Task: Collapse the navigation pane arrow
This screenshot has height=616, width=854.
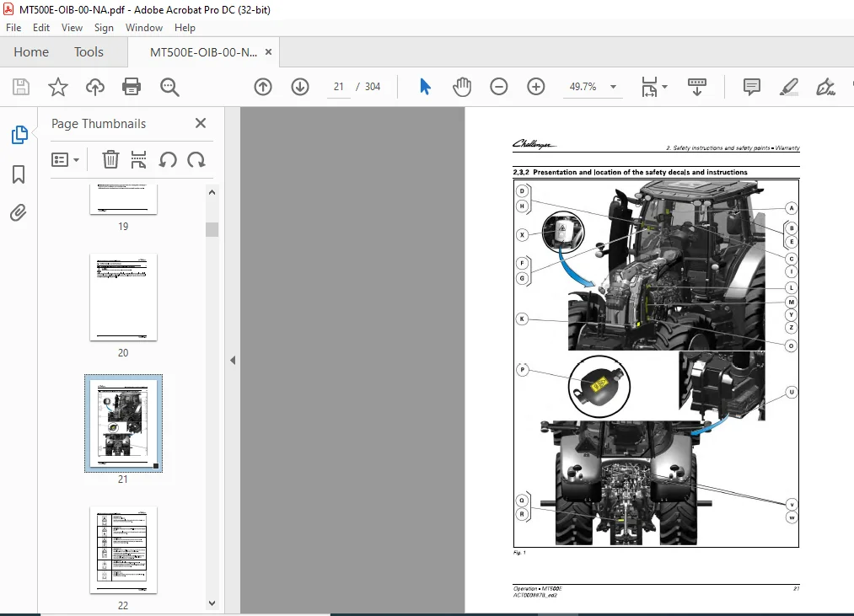Action: pos(233,360)
